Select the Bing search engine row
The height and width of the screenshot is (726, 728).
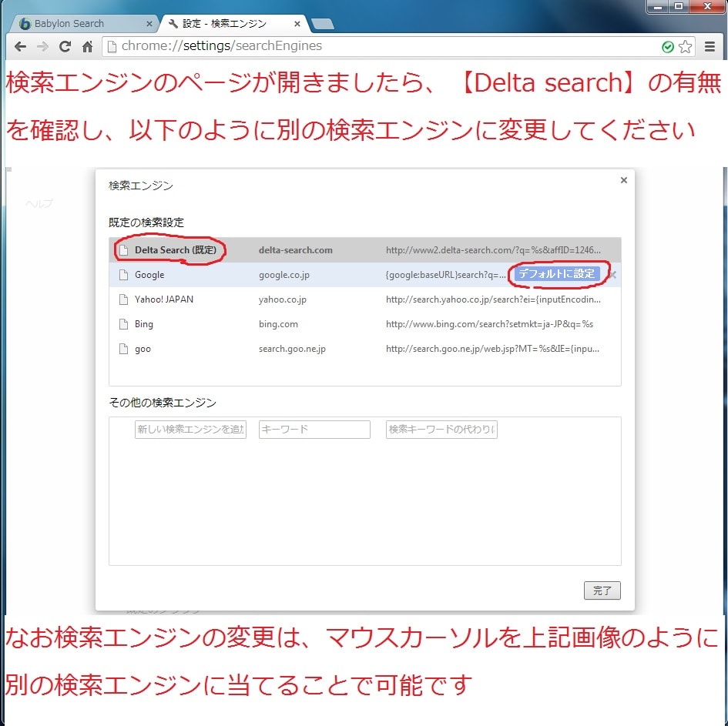(x=365, y=324)
